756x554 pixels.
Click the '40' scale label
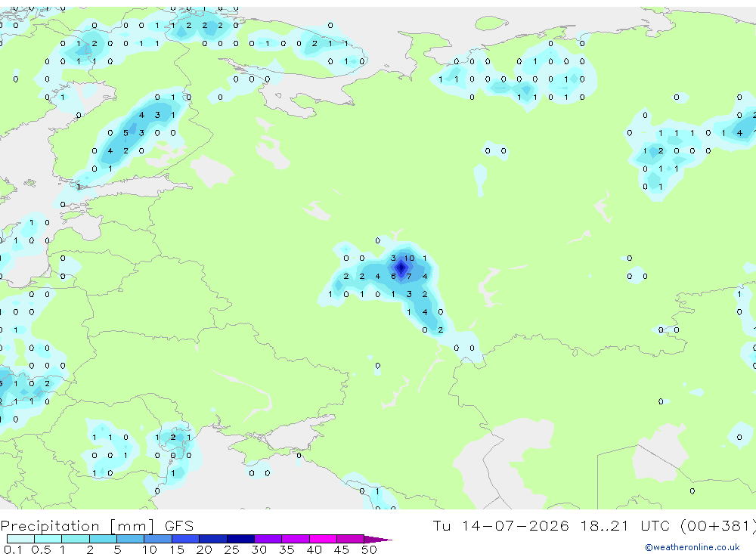point(314,549)
